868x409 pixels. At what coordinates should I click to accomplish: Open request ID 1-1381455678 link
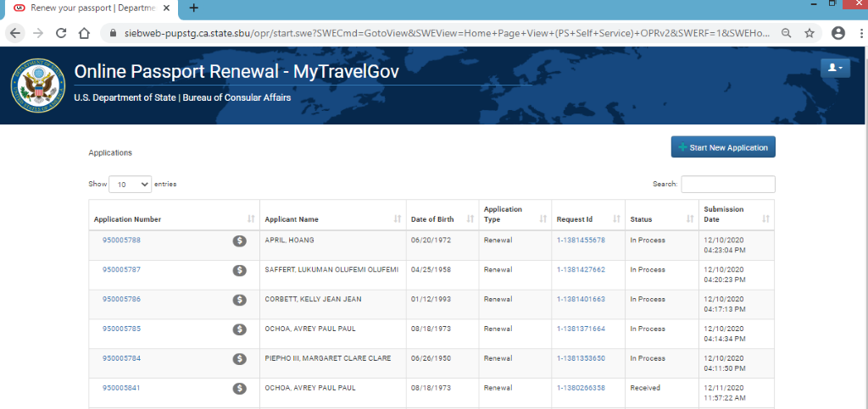[581, 240]
